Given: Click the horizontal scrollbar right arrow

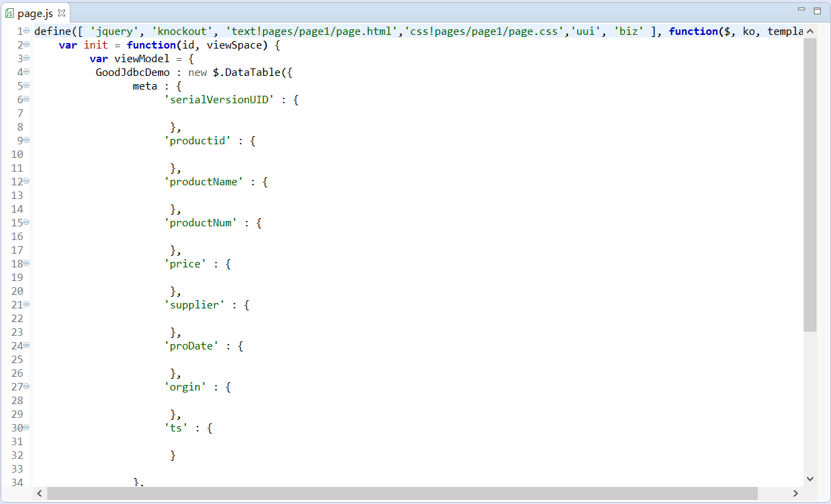Looking at the screenshot, I should click(x=795, y=493).
